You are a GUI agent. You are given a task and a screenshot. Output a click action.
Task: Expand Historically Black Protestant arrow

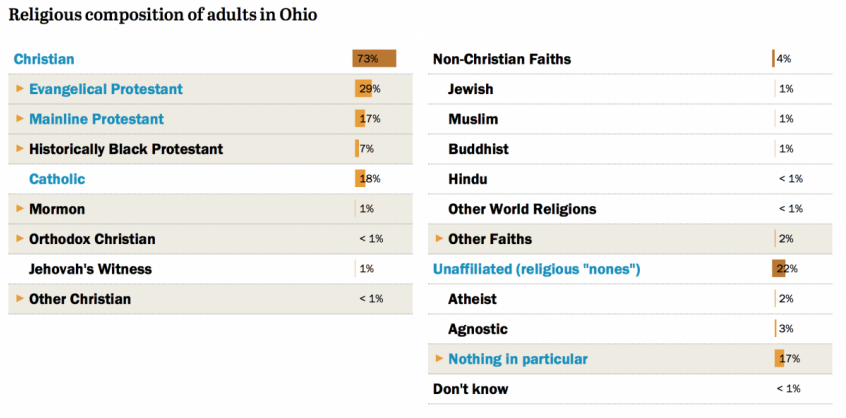[20, 149]
